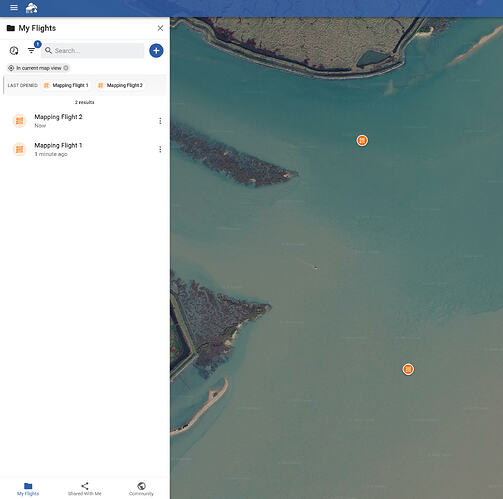503x499 pixels.
Task: Open the recent history clock icon
Action: 14,51
